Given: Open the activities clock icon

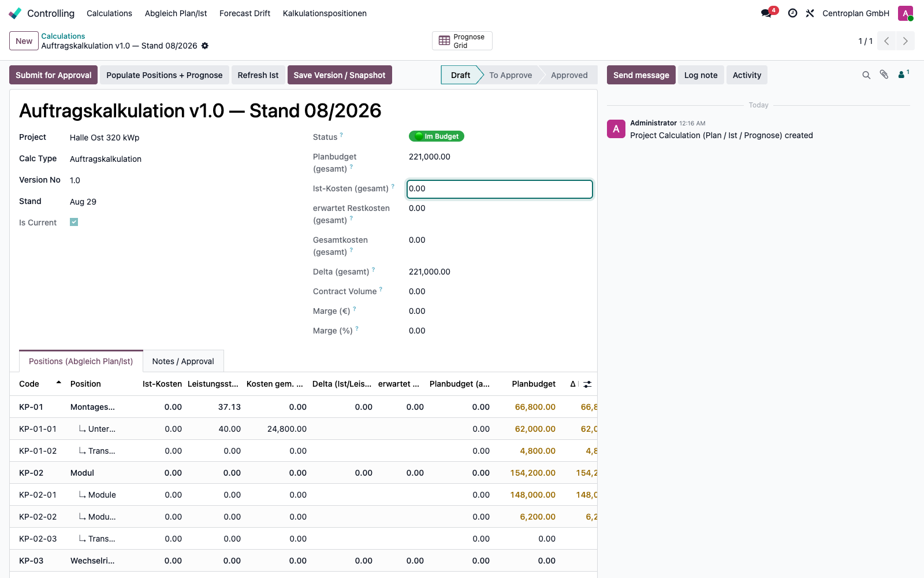Looking at the screenshot, I should [793, 13].
